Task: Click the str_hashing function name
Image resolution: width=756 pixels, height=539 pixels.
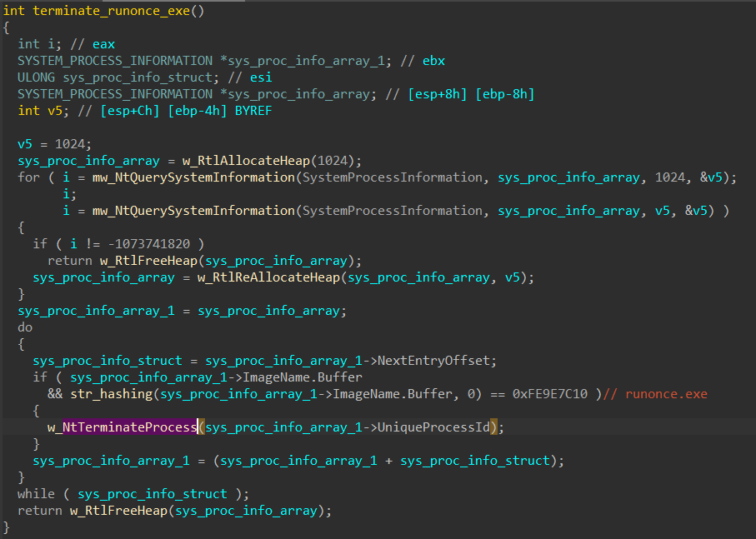Action: tap(112, 394)
